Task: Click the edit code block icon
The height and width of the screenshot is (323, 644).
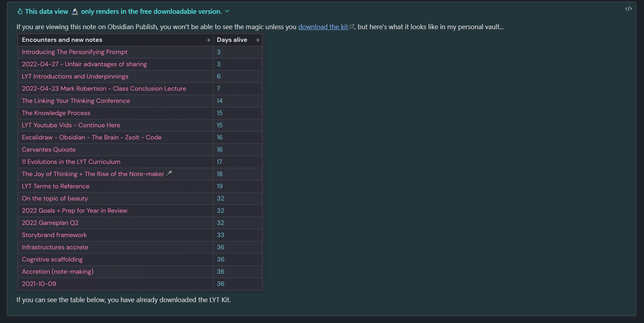Action: [x=628, y=9]
